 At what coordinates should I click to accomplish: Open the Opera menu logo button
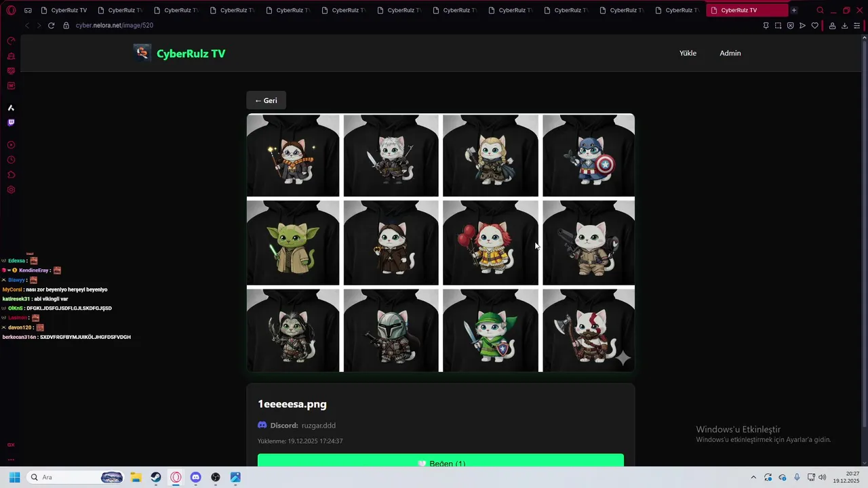pyautogui.click(x=11, y=10)
